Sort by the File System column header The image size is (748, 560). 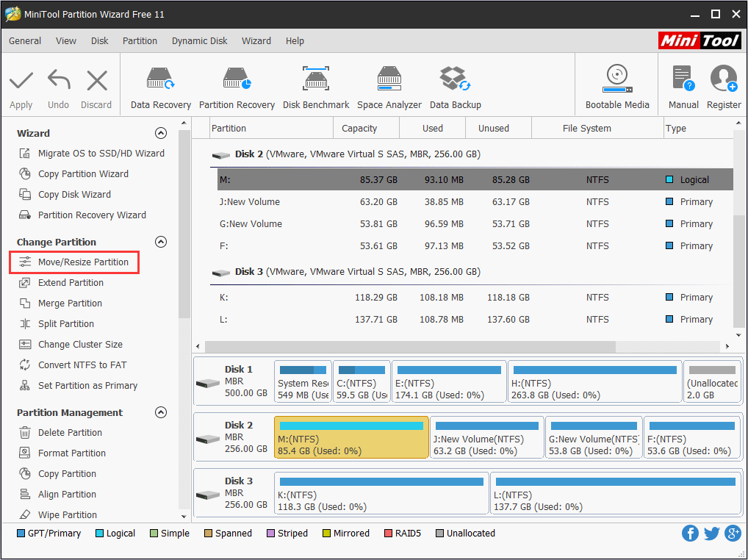tap(597, 129)
